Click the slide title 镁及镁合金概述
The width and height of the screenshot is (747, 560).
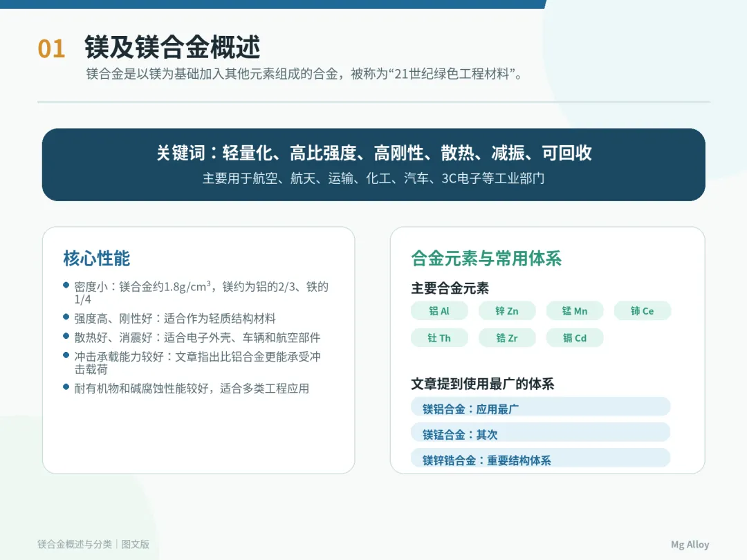point(172,47)
